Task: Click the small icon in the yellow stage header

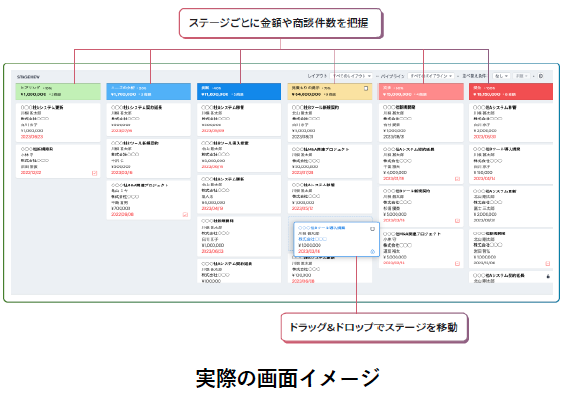Action: pyautogui.click(x=366, y=88)
